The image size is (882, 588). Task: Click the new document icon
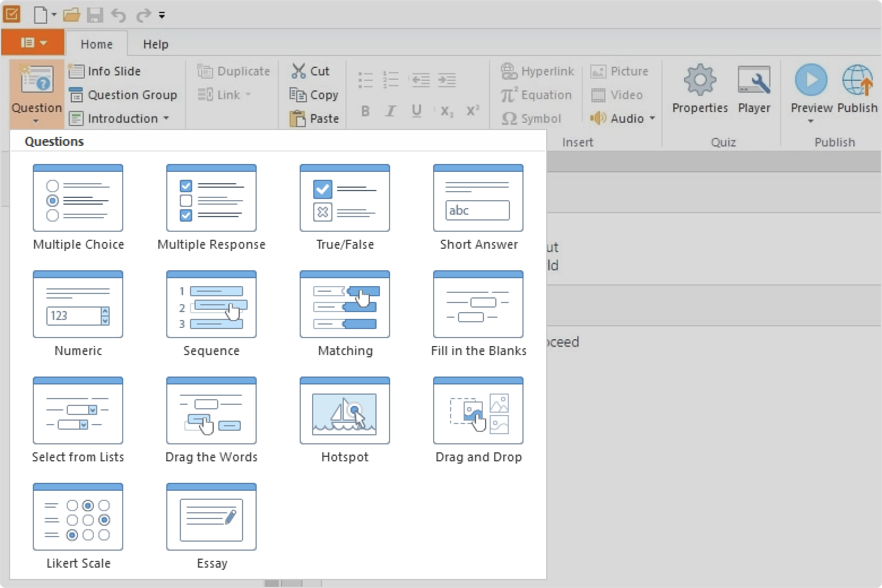40,15
